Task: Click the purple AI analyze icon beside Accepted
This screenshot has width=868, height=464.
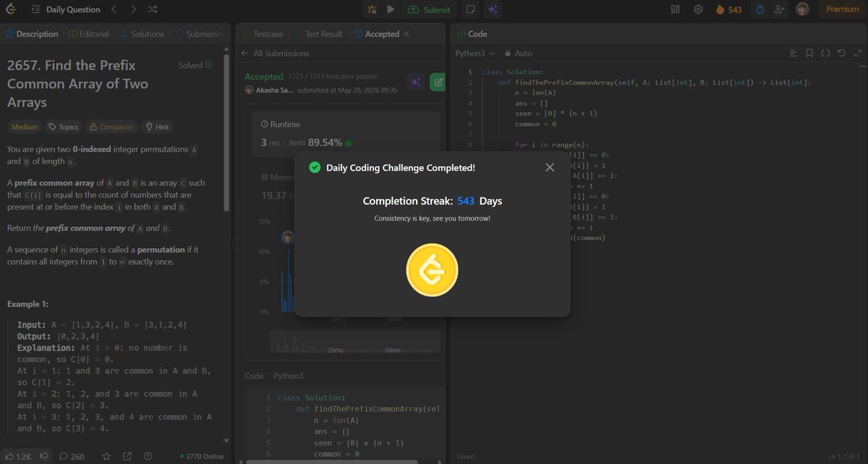Action: pyautogui.click(x=415, y=82)
